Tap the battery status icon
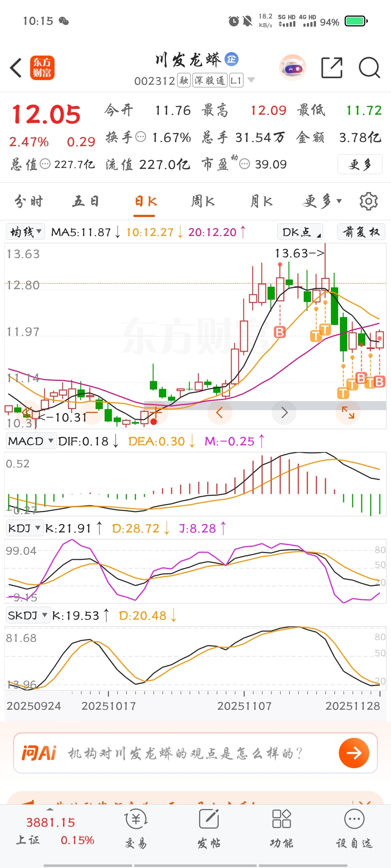This screenshot has width=391, height=868. tap(356, 21)
